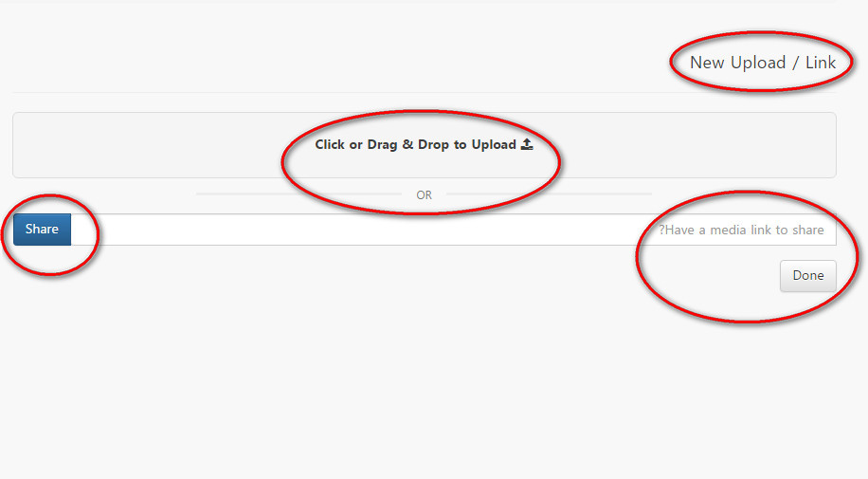Click the upload icon beside Upload text
The image size is (868, 479).
[527, 144]
